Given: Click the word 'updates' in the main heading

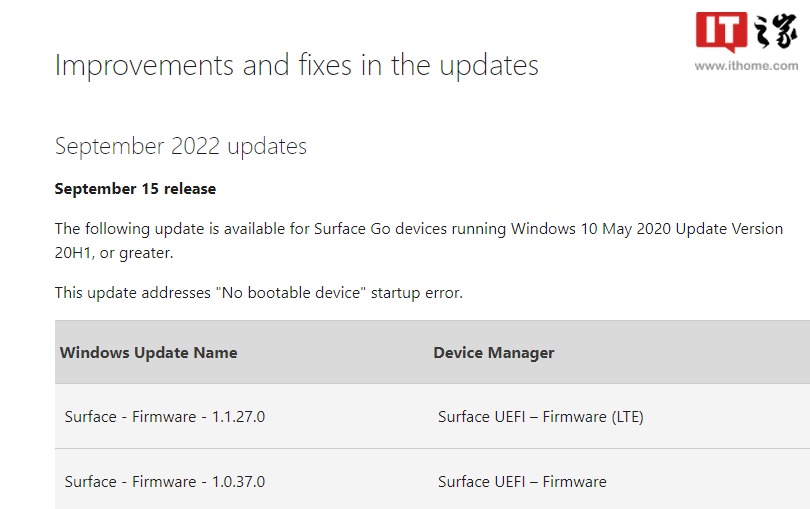Looking at the screenshot, I should point(486,65).
